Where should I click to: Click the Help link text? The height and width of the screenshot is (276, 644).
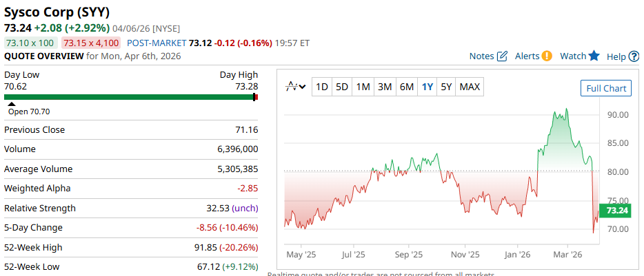[x=616, y=56]
